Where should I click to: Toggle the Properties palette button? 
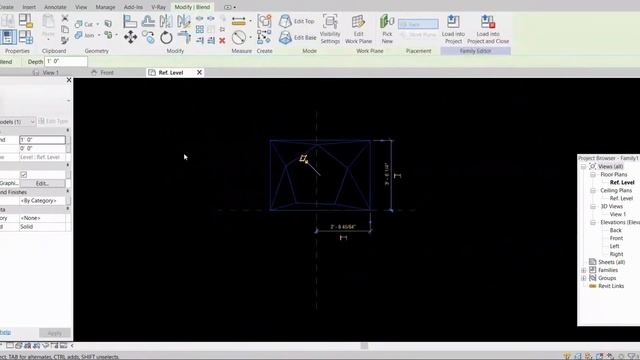pyautogui.click(x=8, y=37)
